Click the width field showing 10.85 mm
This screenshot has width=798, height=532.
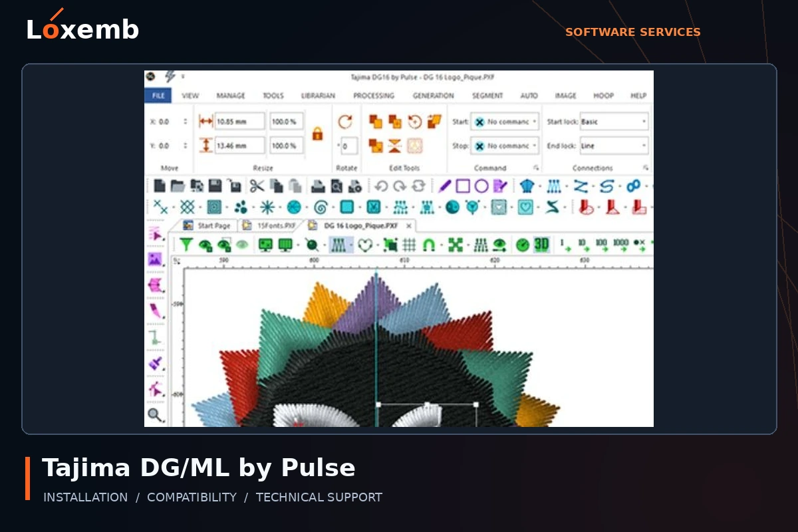tap(239, 122)
